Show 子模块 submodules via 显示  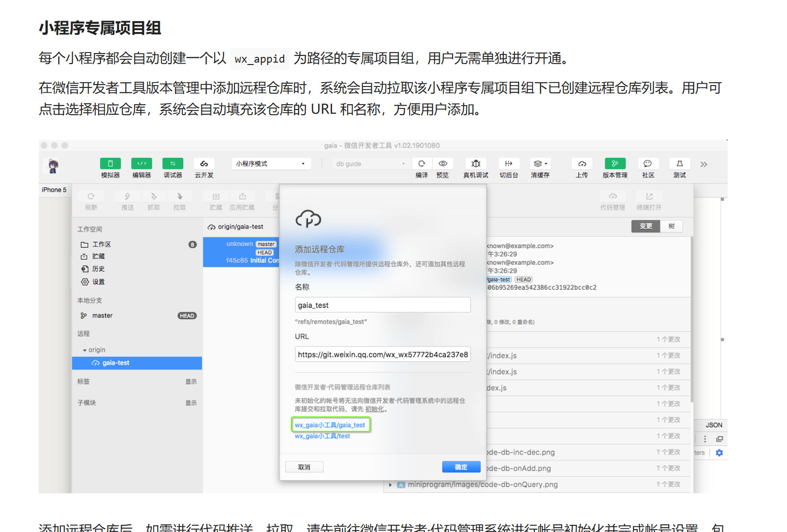[191, 403]
